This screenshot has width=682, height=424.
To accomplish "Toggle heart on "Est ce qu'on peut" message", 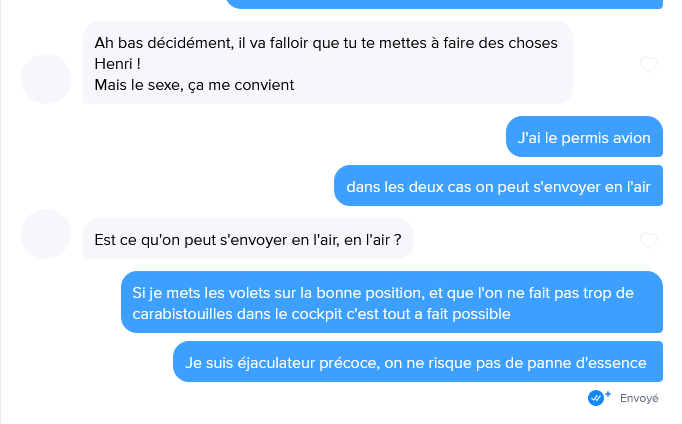I will [648, 240].
